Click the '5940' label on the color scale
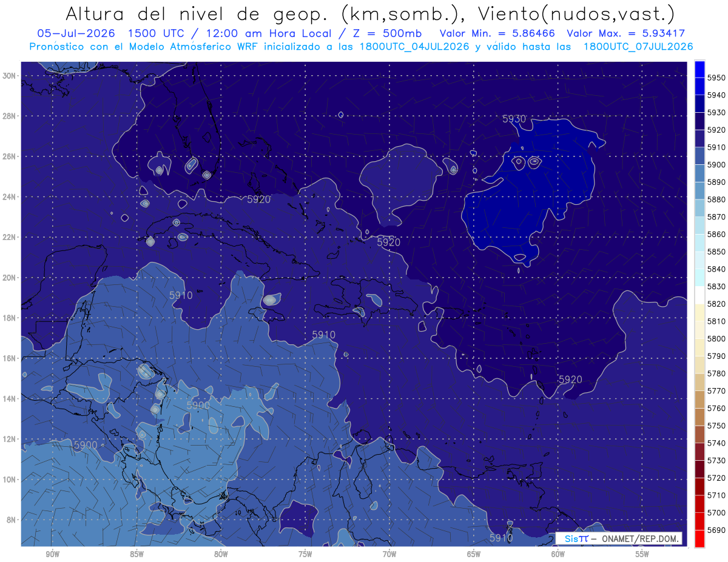Screen dimensions: 728x562 click(x=716, y=95)
